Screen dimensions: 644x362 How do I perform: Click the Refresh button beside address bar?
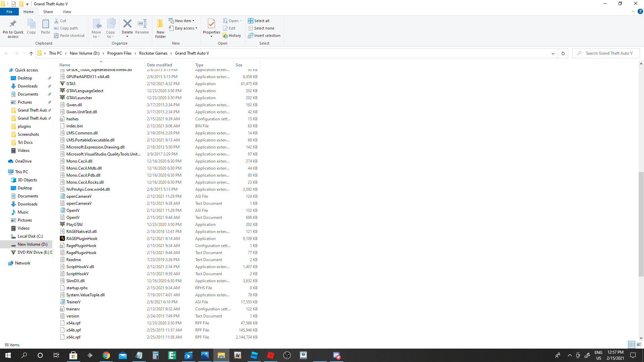563,53
